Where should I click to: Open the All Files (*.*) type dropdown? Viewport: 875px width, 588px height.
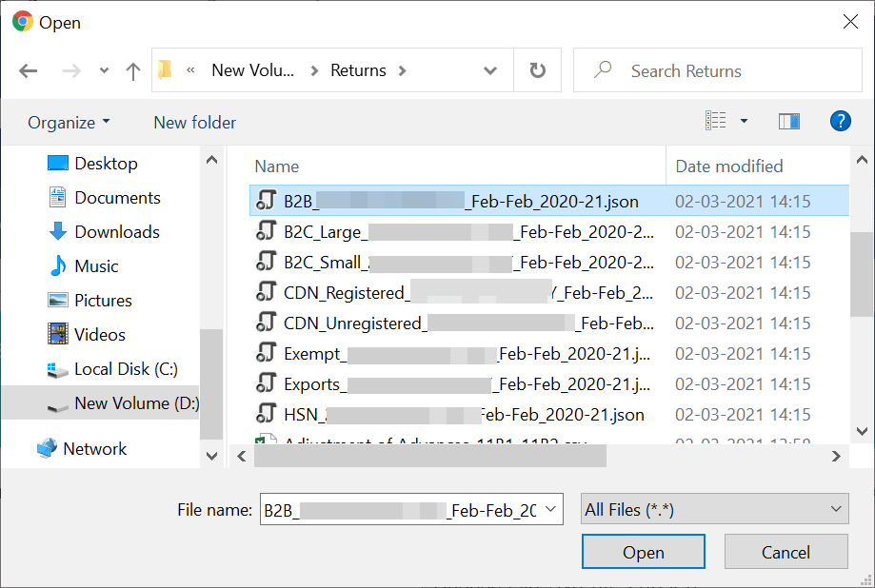click(714, 509)
